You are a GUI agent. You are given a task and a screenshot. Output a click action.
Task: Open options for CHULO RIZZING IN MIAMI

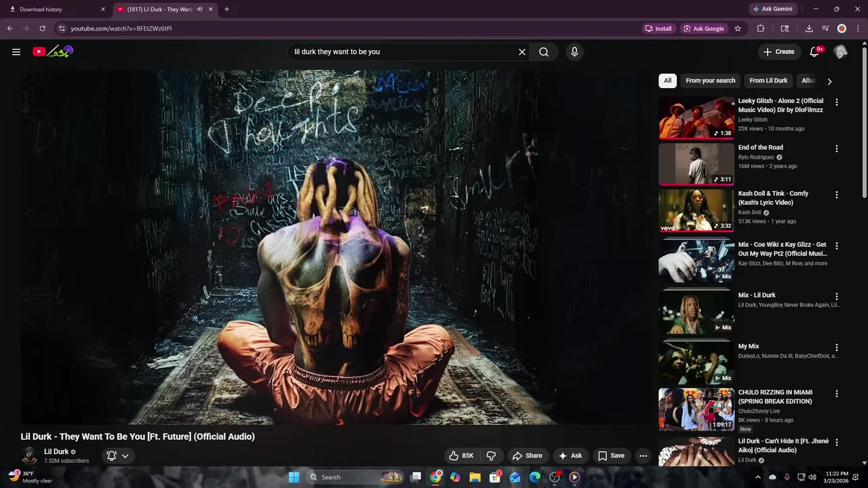point(836,393)
